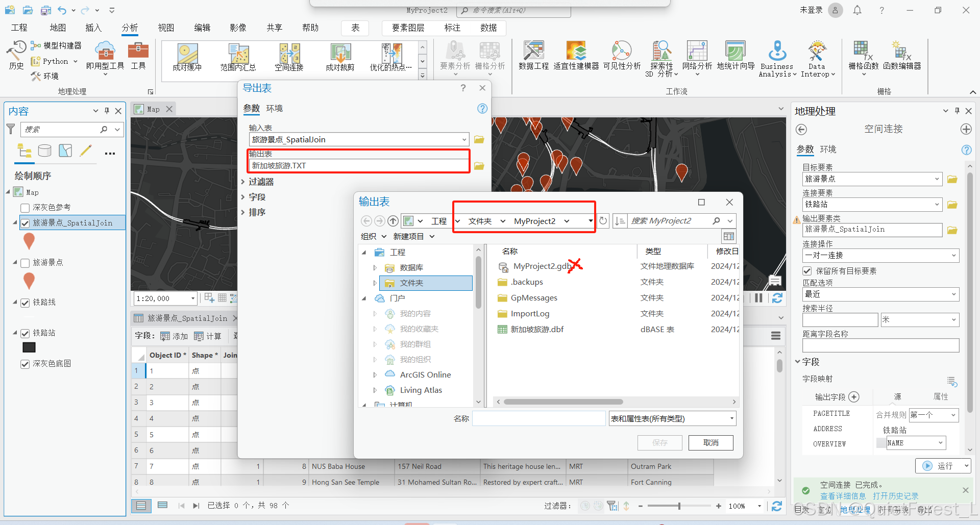Viewport: 980px width, 525px height.
Task: Expand 数据库 node in browse tree
Action: 375,268
